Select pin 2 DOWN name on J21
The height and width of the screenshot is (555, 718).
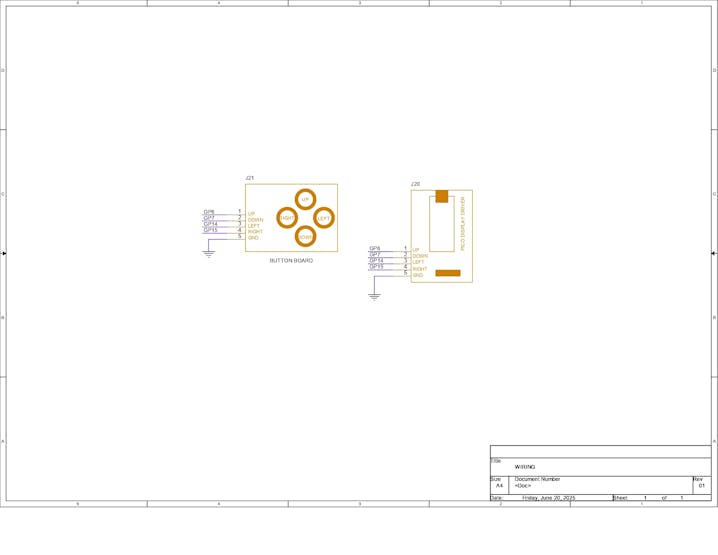click(256, 220)
